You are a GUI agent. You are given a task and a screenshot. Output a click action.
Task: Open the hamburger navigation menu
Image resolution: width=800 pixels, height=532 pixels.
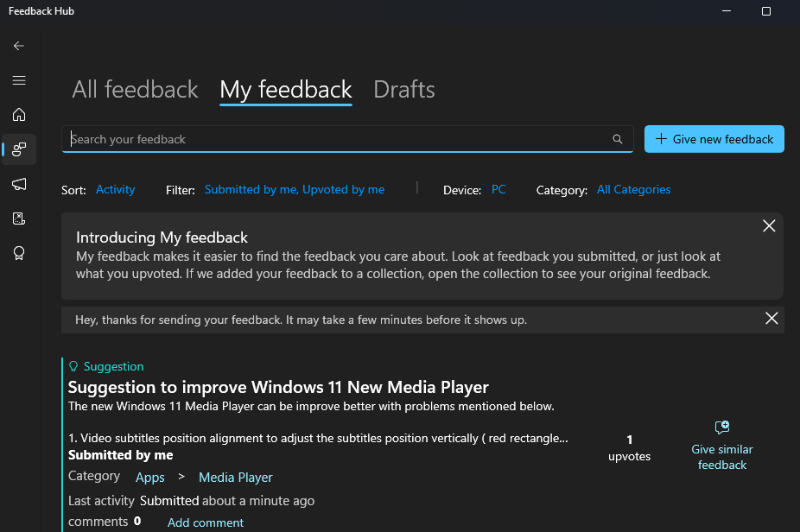19,80
